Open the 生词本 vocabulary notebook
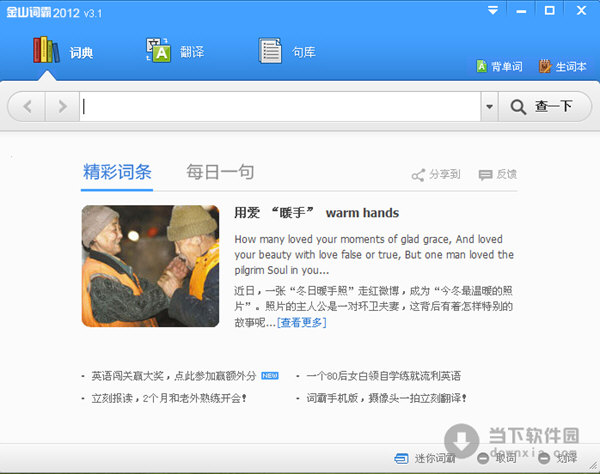The image size is (600, 474). point(562,67)
